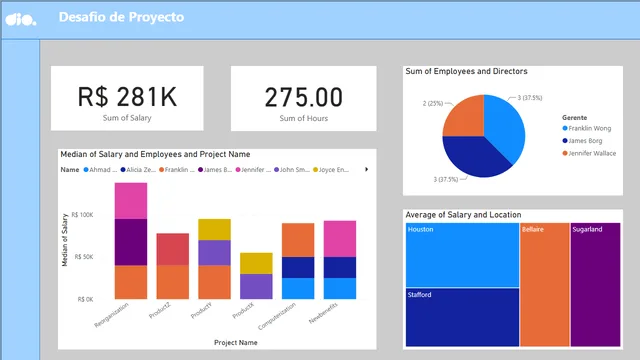Click the R$ 0K axis value

(x=86, y=300)
